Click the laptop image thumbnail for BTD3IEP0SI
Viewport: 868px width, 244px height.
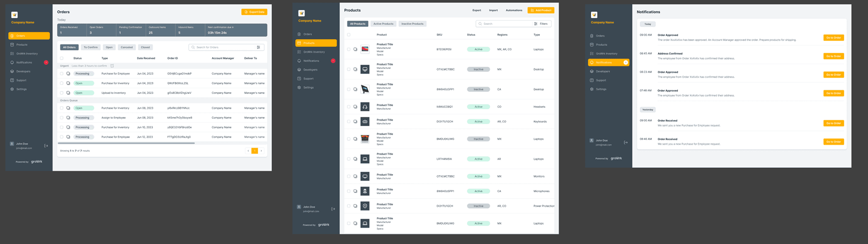tap(365, 49)
